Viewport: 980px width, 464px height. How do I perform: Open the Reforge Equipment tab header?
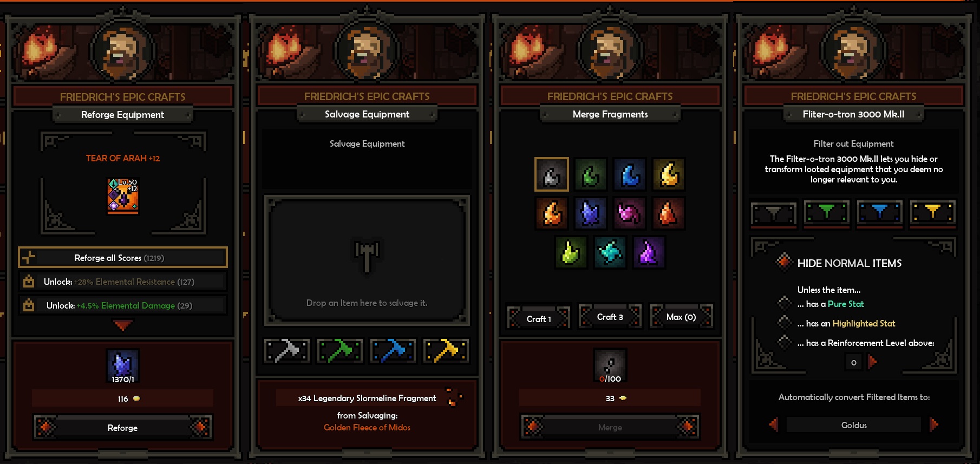[x=123, y=115]
